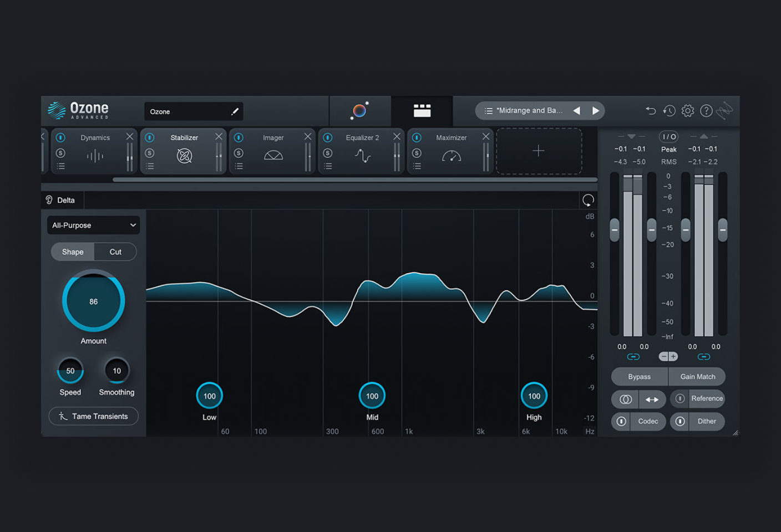Open the settings gear icon
This screenshot has width=781, height=532.
(x=688, y=111)
